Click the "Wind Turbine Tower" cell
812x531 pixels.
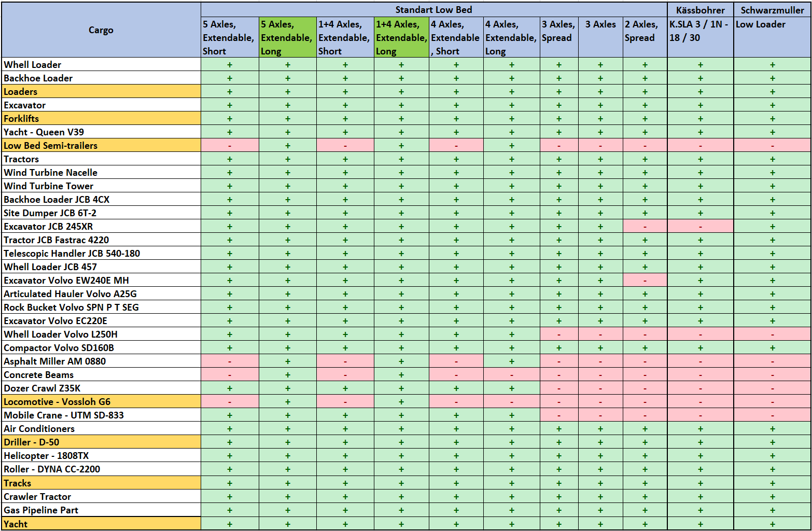click(101, 186)
